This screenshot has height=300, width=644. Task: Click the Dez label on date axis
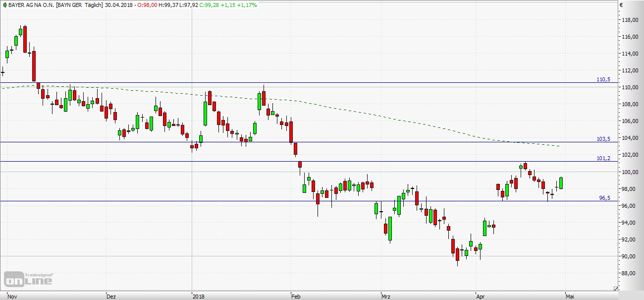(x=111, y=296)
